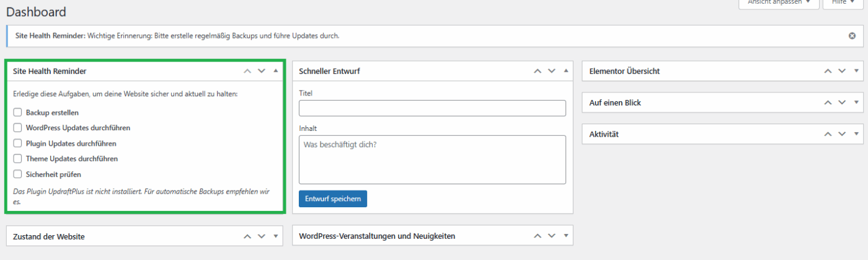Move Zustand der Website widget down
The image size is (868, 260).
(261, 236)
